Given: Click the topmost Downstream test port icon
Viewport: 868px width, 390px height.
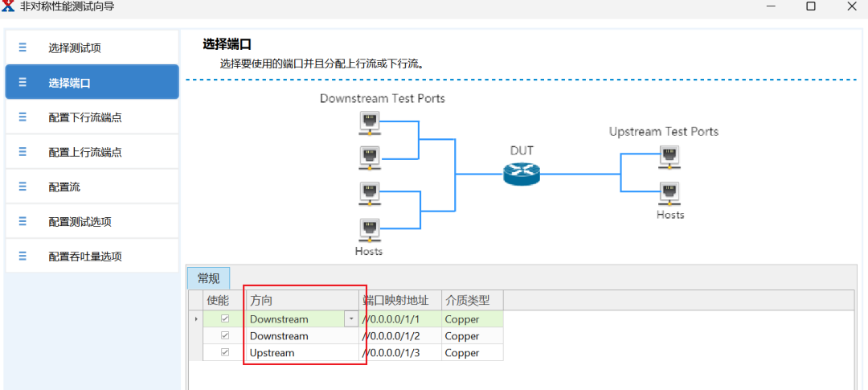Looking at the screenshot, I should [x=369, y=122].
